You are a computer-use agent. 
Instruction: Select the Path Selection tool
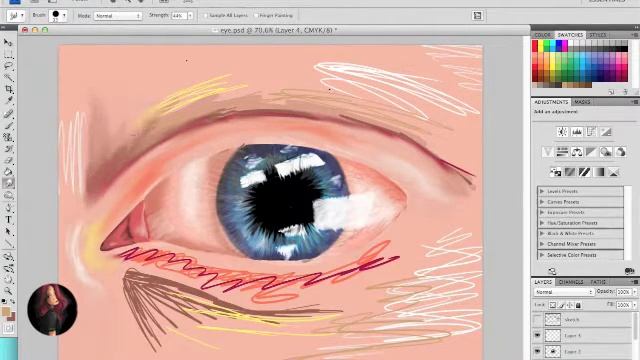pos(8,231)
